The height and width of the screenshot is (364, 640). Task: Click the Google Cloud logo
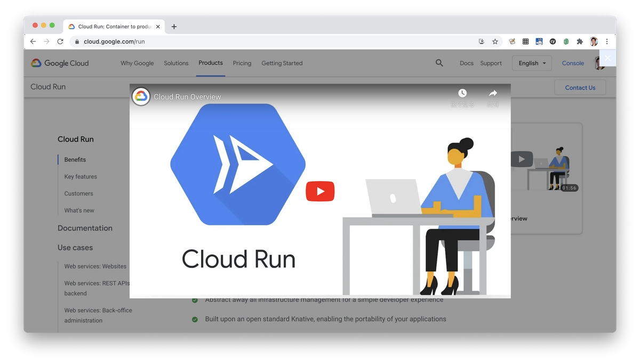[x=60, y=63]
